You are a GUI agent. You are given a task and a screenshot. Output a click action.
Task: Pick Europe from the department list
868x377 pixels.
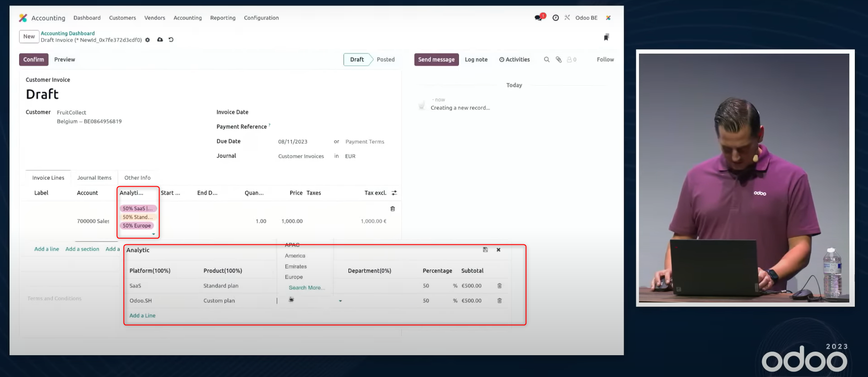(x=294, y=277)
